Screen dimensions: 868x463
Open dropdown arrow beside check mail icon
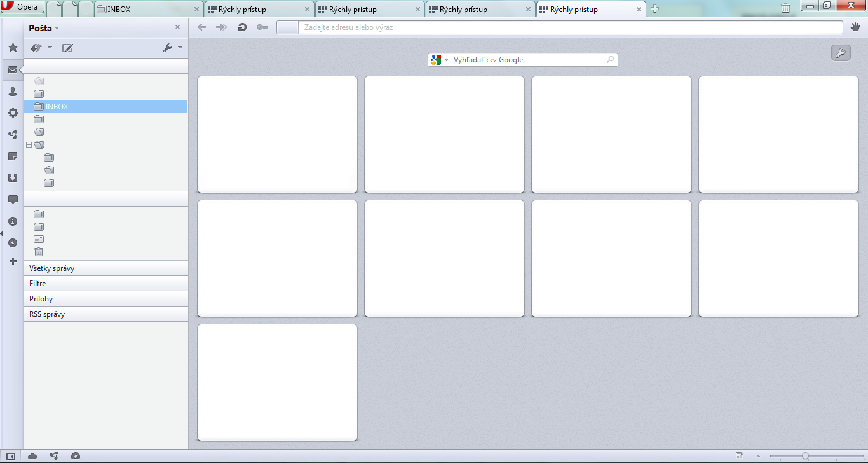(x=50, y=48)
